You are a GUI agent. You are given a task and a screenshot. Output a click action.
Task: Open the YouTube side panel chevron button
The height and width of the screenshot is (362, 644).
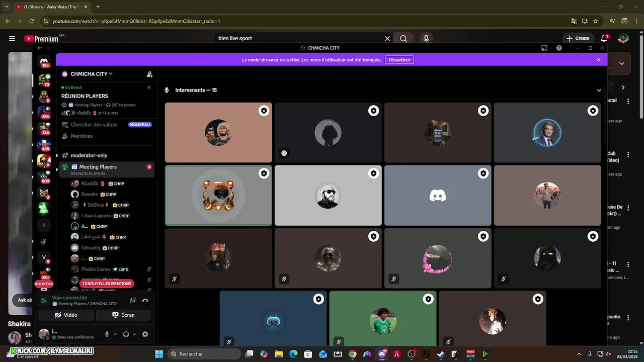[622, 63]
